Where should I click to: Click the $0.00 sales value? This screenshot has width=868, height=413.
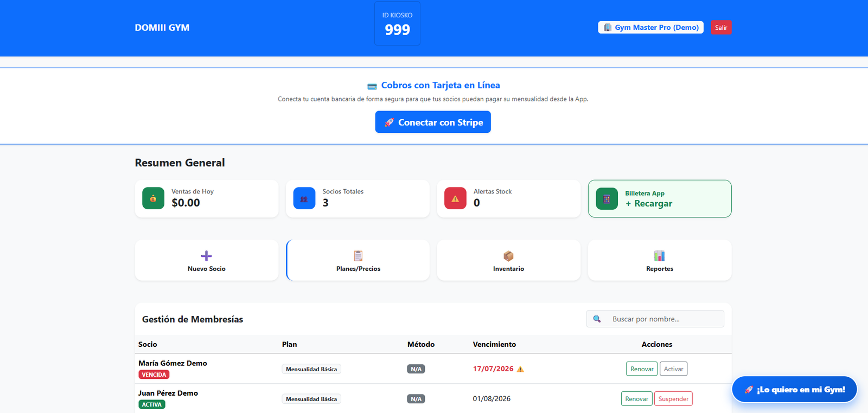click(186, 203)
